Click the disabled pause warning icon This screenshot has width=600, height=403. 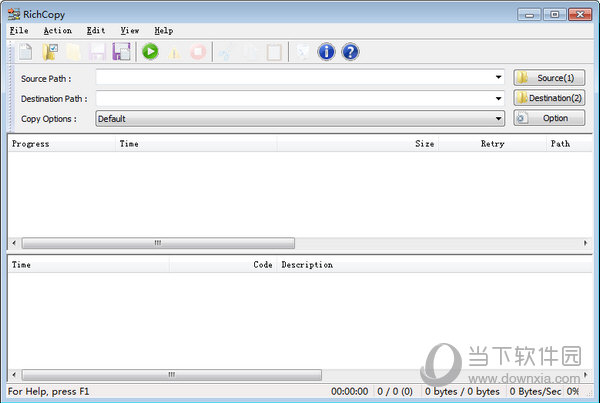click(174, 52)
